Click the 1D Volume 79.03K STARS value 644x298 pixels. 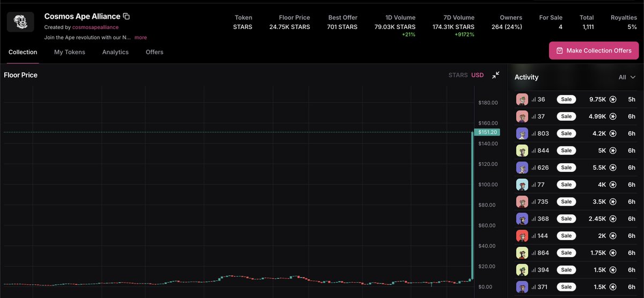click(394, 27)
